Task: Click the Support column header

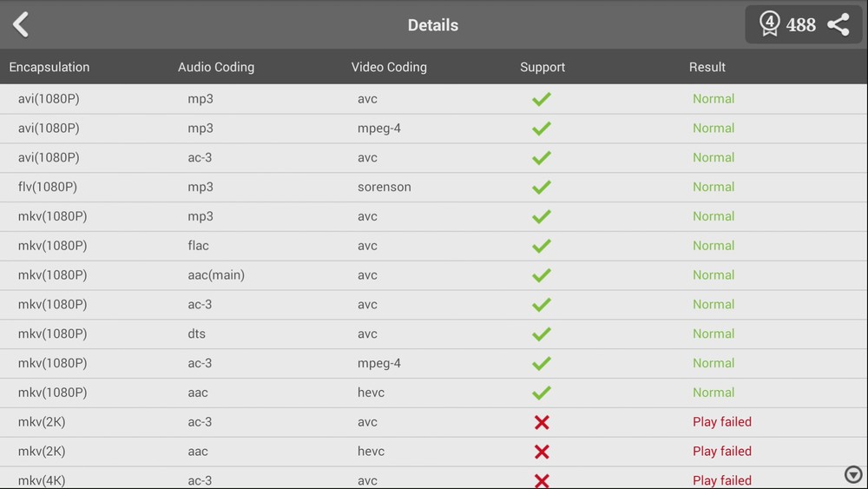Action: coord(542,67)
